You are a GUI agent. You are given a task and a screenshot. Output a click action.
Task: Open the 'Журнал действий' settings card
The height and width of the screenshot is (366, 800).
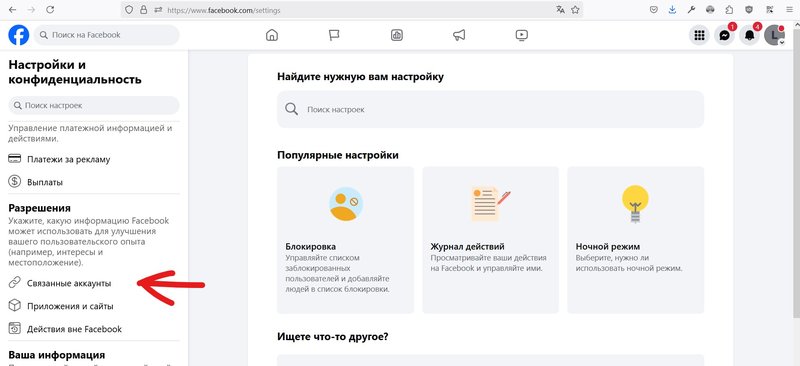click(490, 240)
